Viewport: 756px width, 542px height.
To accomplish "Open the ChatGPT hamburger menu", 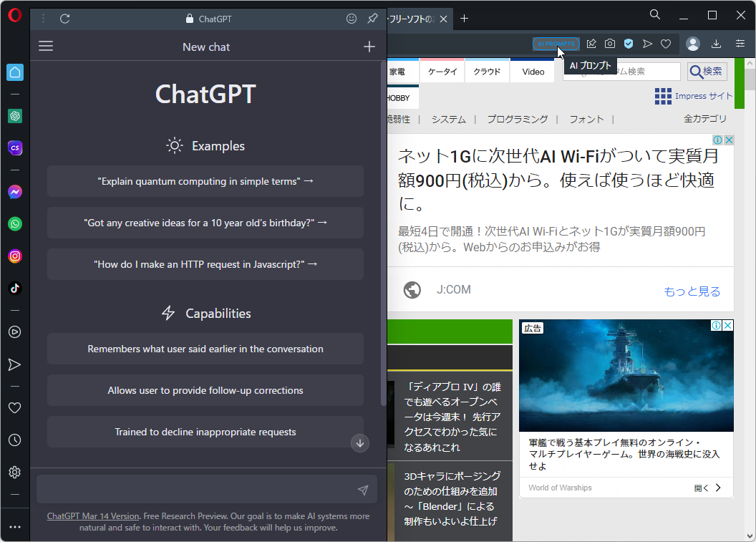I will (x=46, y=46).
